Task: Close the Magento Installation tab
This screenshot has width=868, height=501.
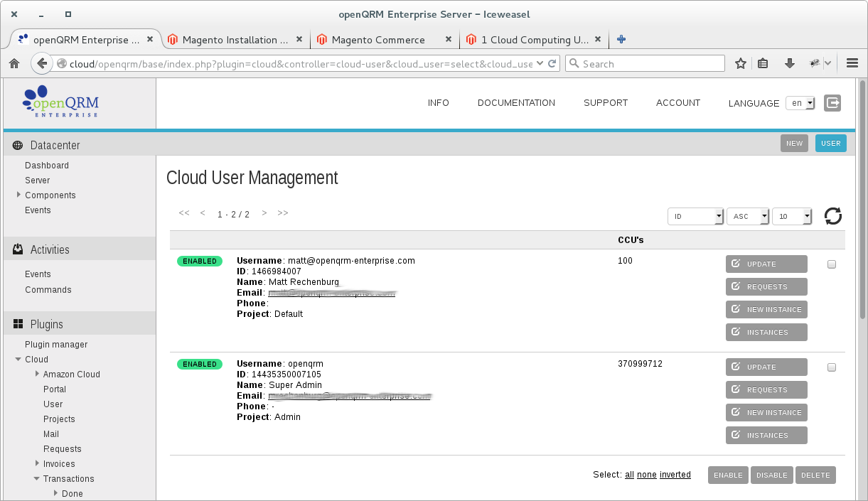Action: [x=299, y=40]
